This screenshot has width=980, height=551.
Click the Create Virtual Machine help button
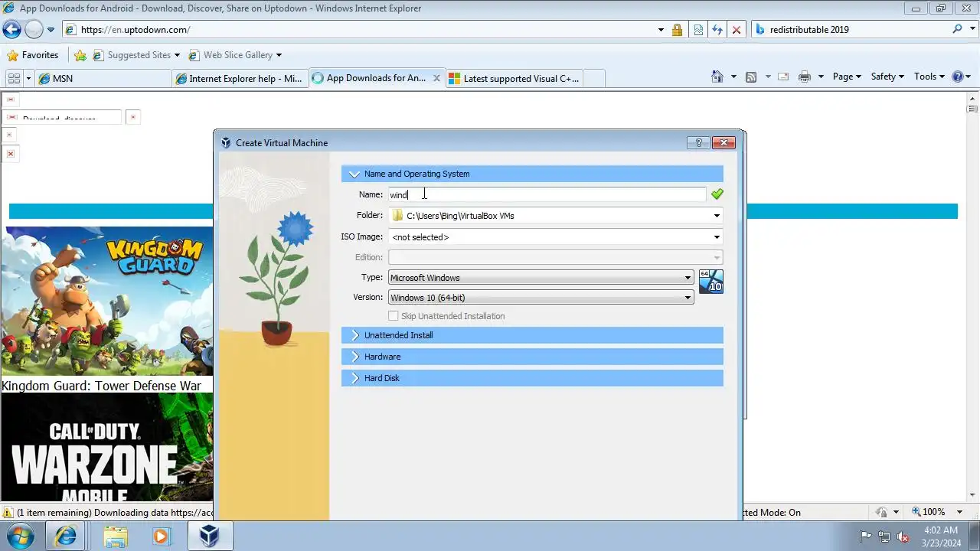(x=698, y=142)
